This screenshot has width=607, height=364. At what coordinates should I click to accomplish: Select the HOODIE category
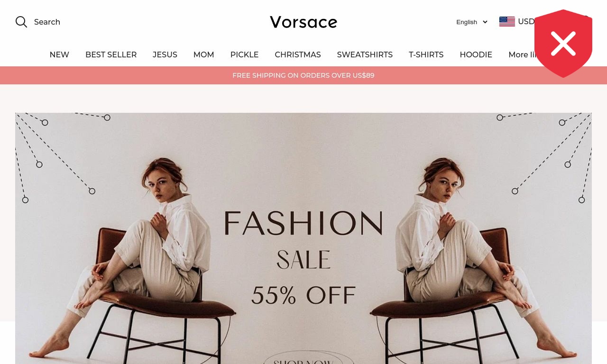476,55
